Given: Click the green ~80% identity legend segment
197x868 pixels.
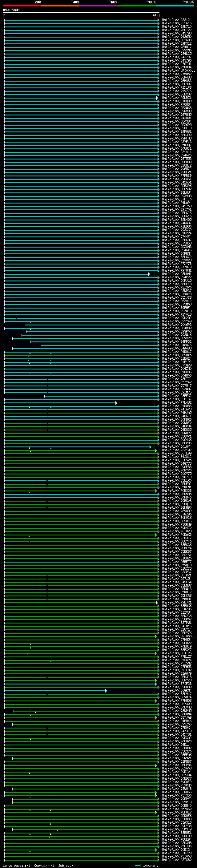Looking at the screenshot, I should pos(137,6).
